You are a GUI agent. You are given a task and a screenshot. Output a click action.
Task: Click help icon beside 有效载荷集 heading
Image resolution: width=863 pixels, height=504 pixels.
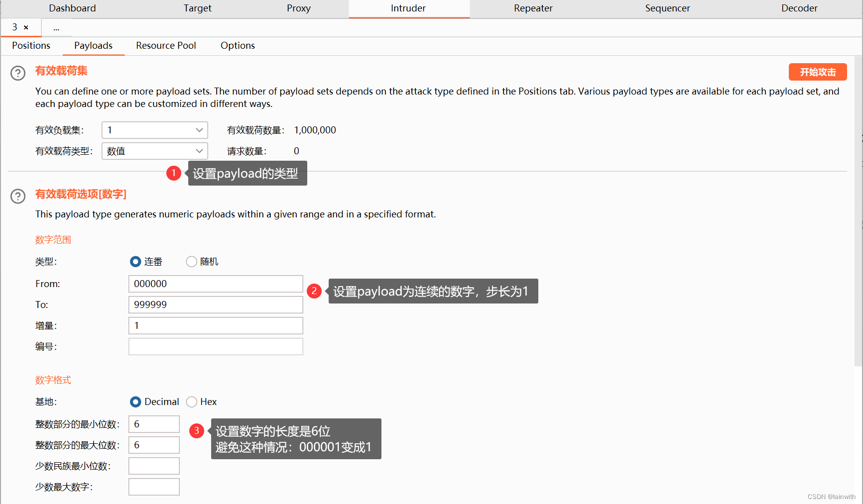tap(18, 73)
